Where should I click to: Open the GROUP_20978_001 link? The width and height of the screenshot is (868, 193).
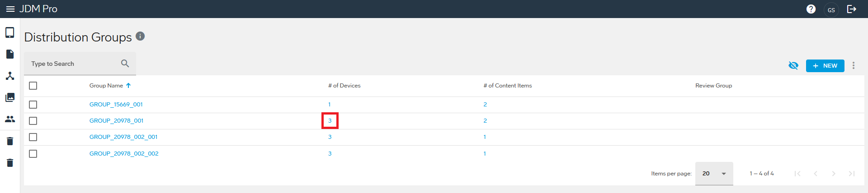coord(117,121)
